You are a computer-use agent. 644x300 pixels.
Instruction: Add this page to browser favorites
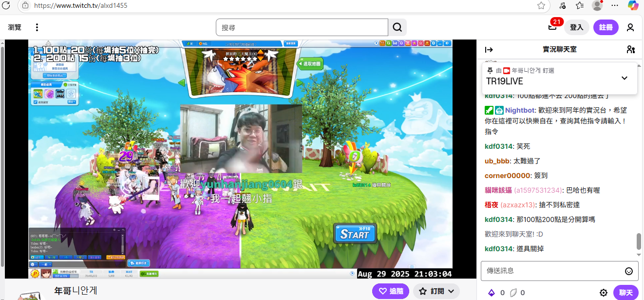(x=541, y=5)
